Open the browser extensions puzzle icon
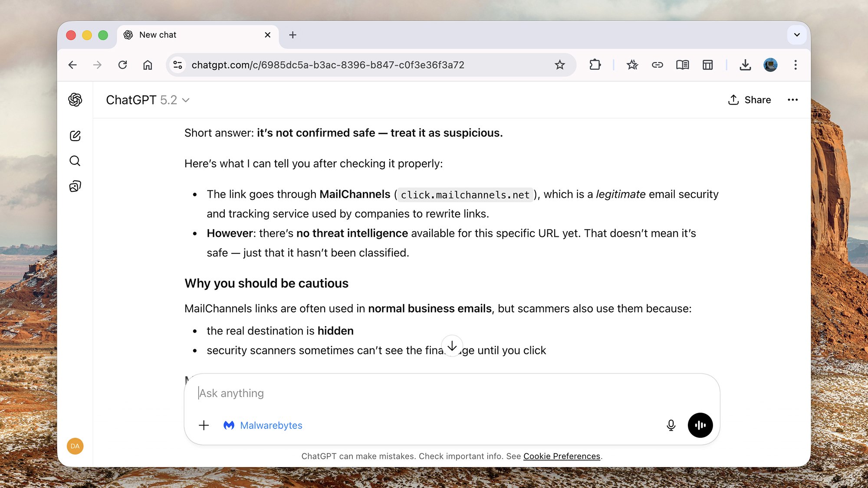This screenshot has height=488, width=868. tap(595, 65)
